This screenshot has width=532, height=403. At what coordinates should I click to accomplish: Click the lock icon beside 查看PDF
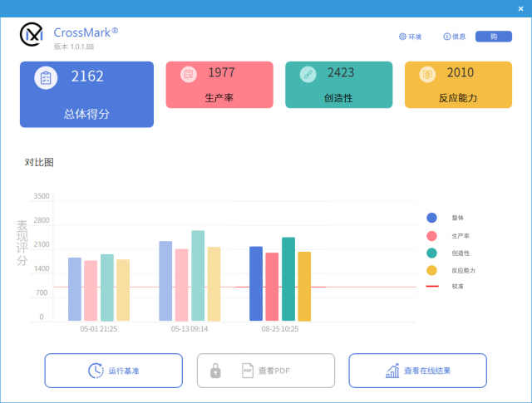(215, 371)
